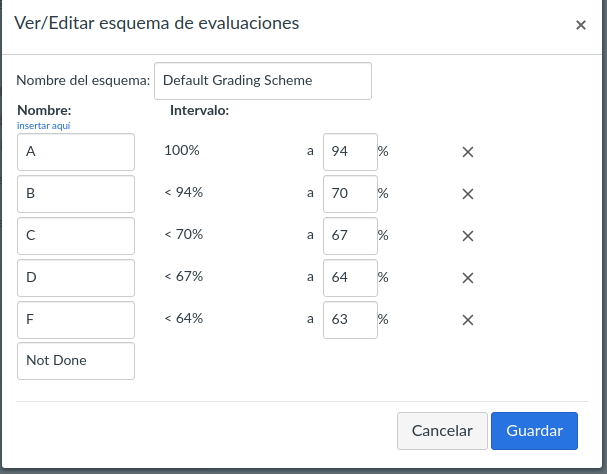The width and height of the screenshot is (607, 474).
Task: Remove the F grade row
Action: (467, 320)
